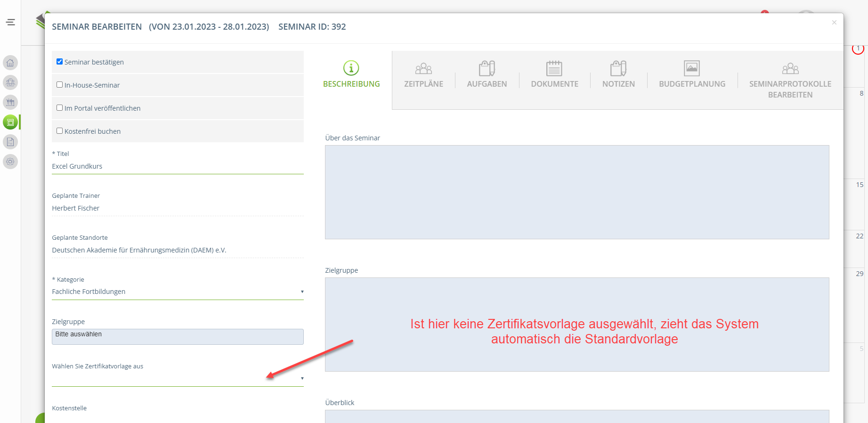Open the Dokumente icon
Screen dimensions: 868x423
coord(554,68)
